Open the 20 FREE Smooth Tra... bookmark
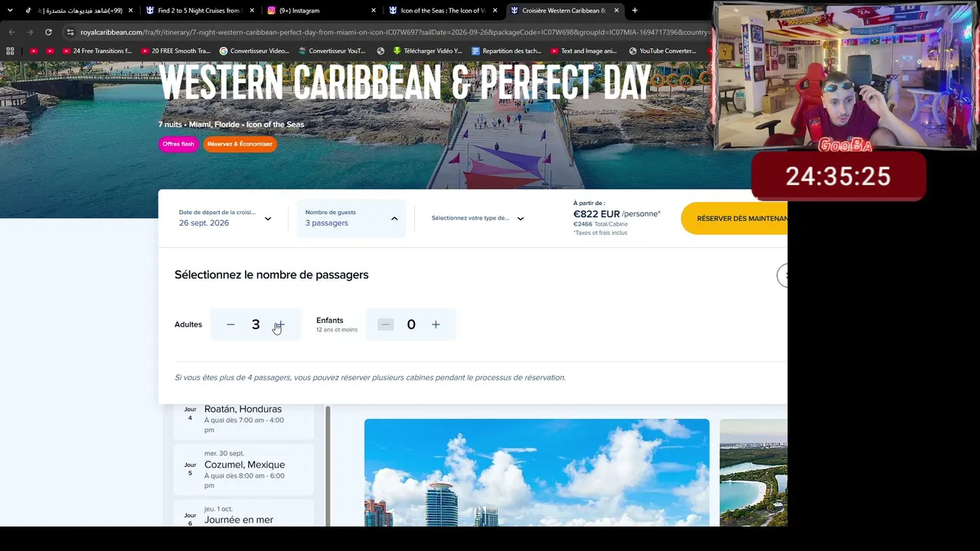 coord(175,51)
